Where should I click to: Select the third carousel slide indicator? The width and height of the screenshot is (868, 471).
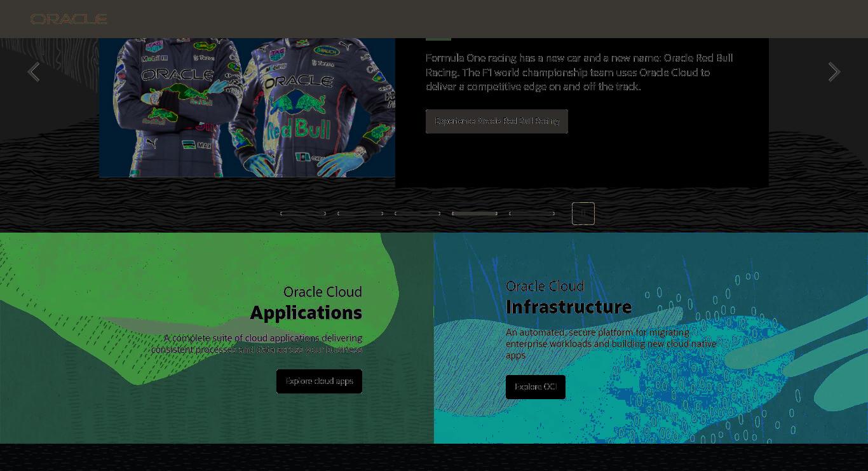point(417,214)
